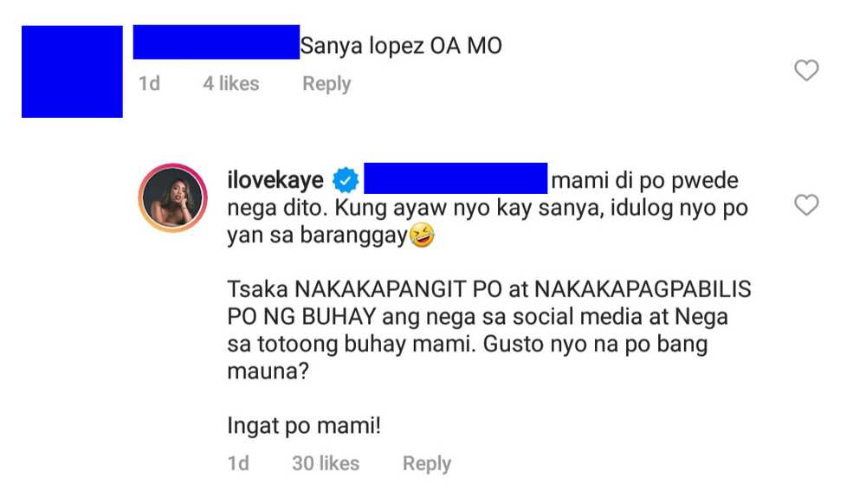The image size is (866, 504).
Task: Click the "Tsaka NAKAKAPANGIT PO" paragraph
Action: [489, 330]
